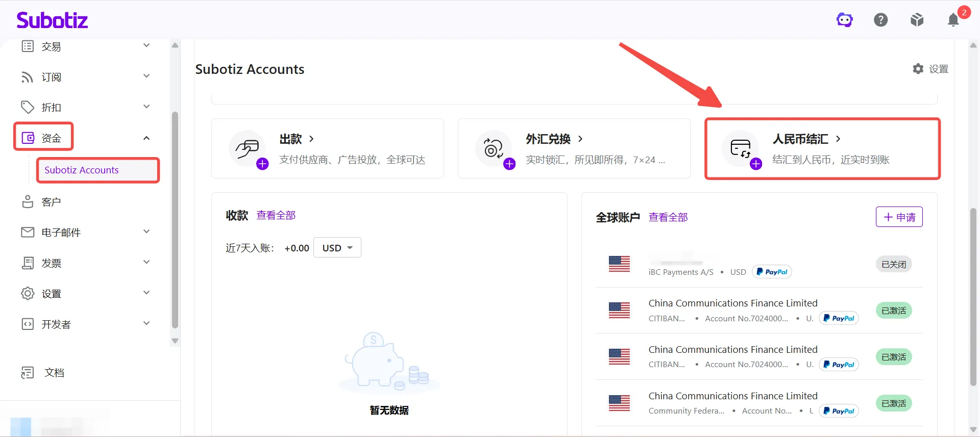Click the iBC Payments A/S account text
This screenshot has height=437, width=980.
pos(681,272)
